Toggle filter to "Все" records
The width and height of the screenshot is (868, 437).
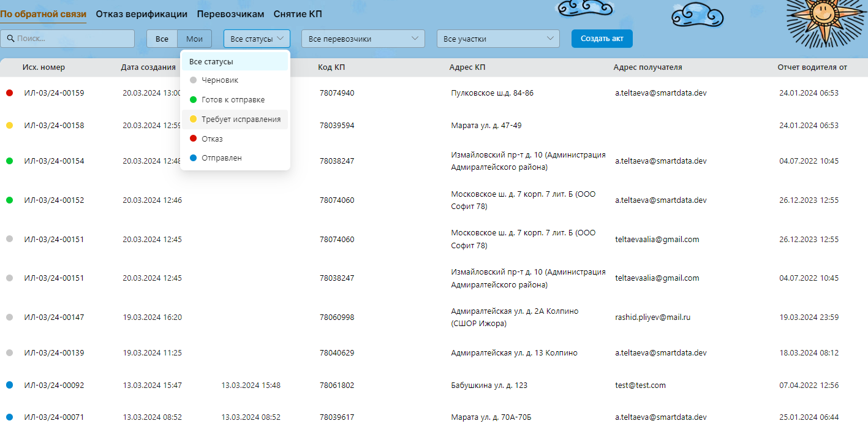[162, 39]
